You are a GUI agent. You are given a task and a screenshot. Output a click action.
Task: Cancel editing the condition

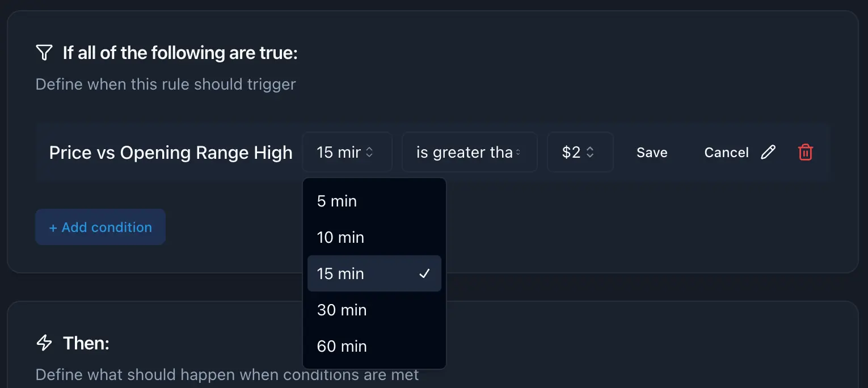pos(726,152)
